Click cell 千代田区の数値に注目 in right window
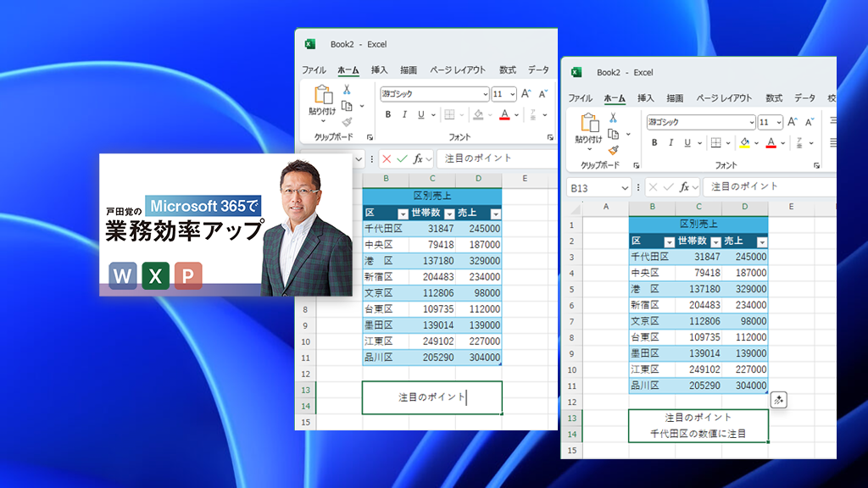 point(698,434)
